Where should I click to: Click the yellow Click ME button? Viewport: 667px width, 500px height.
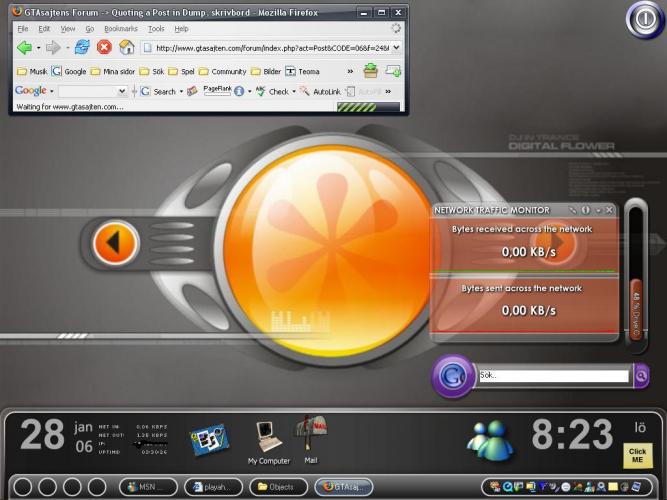tap(637, 454)
